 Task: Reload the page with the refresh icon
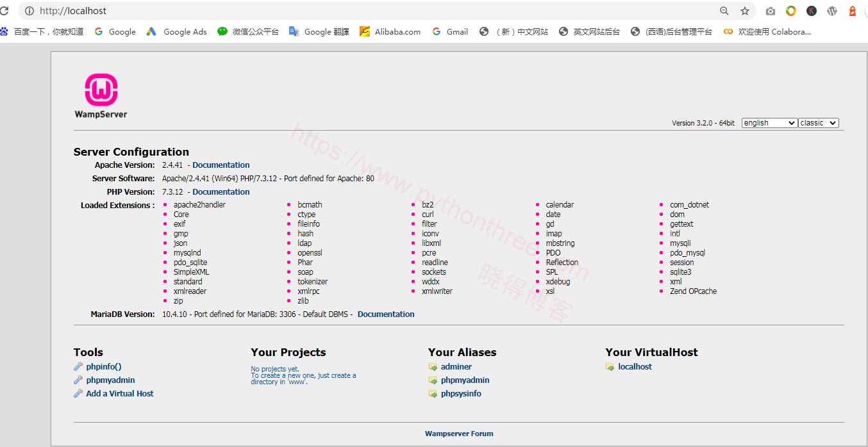(4, 11)
